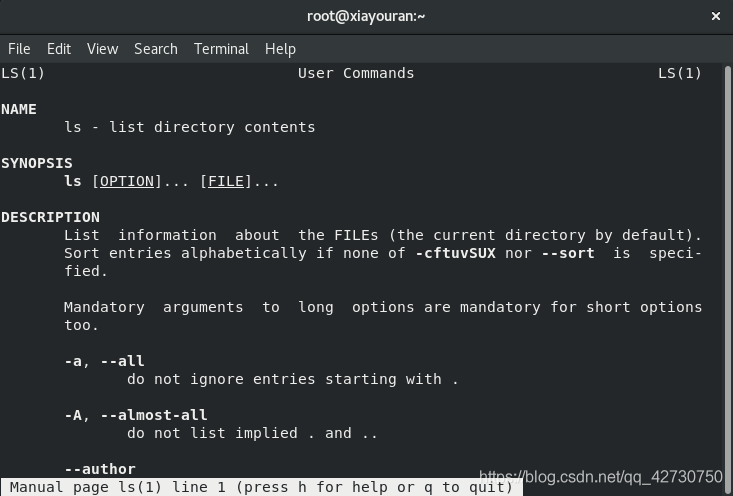Viewport: 733px width, 496px height.
Task: Click the SYNOPSIS section heading
Action: [37, 163]
